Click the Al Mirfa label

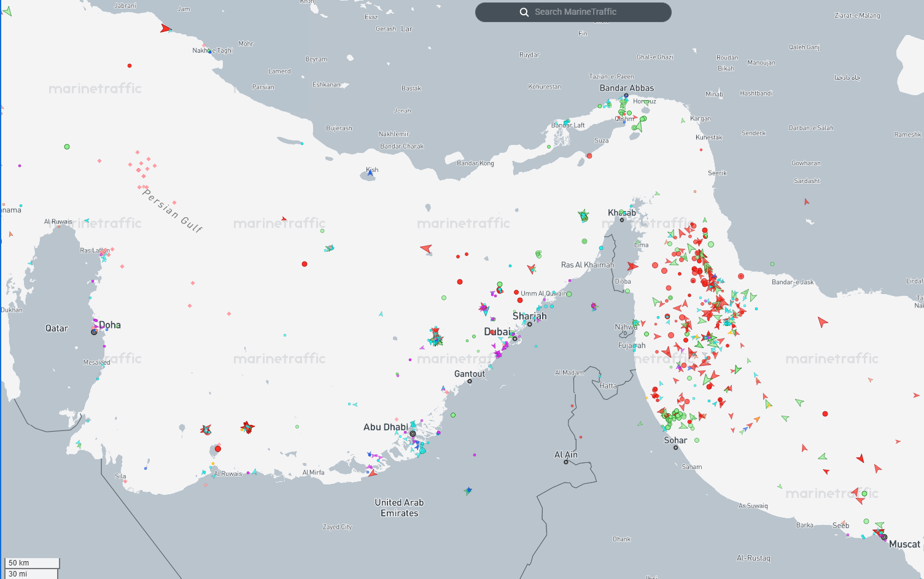pyautogui.click(x=313, y=472)
